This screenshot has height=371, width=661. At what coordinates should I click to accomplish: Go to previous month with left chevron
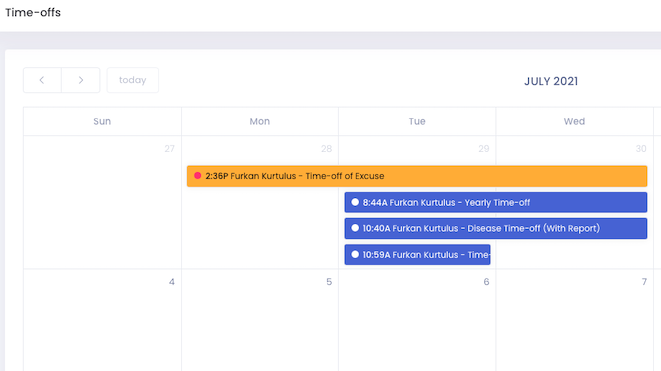(x=42, y=80)
